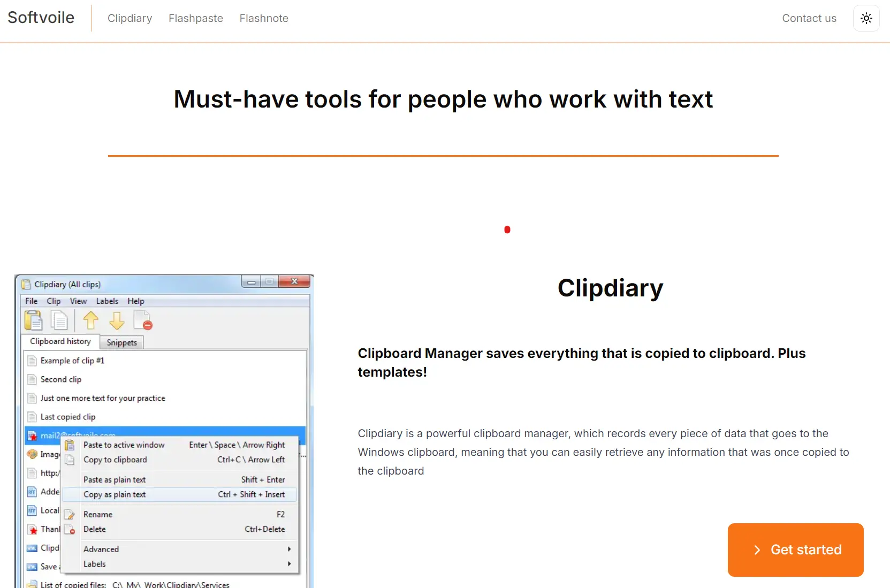Click the orange Get started button

pos(795,549)
